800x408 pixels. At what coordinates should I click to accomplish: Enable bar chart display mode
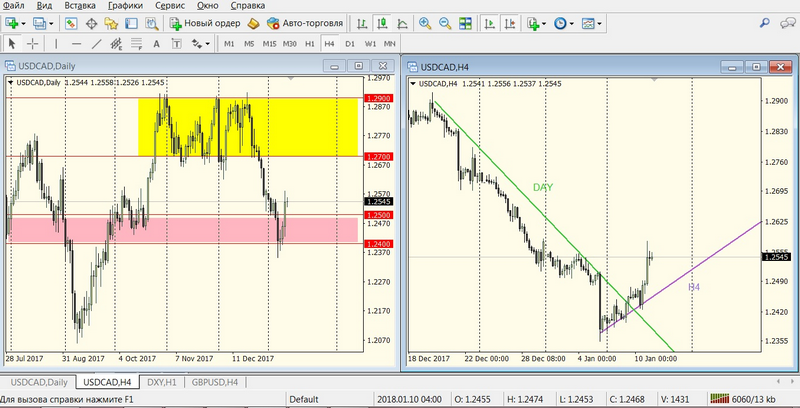click(x=364, y=23)
